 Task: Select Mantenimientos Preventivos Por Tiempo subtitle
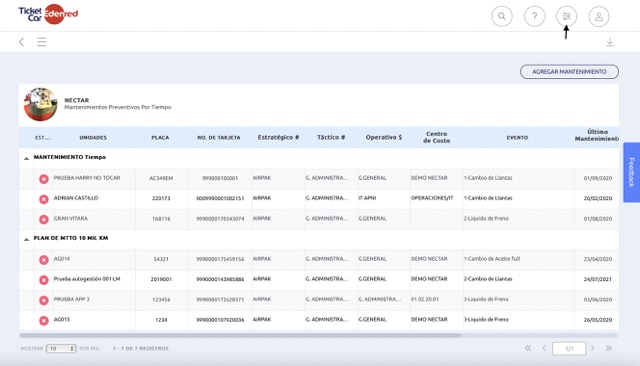(x=118, y=107)
